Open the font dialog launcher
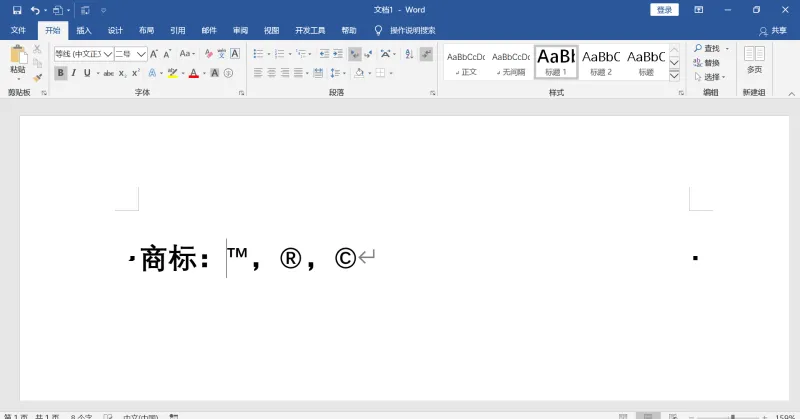Screen dimensions: 800x419 click(x=241, y=93)
